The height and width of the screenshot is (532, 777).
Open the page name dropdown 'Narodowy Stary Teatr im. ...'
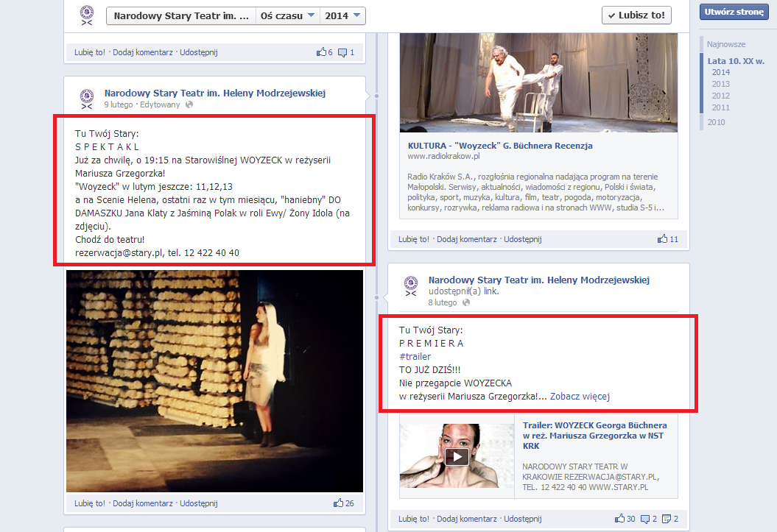point(181,16)
